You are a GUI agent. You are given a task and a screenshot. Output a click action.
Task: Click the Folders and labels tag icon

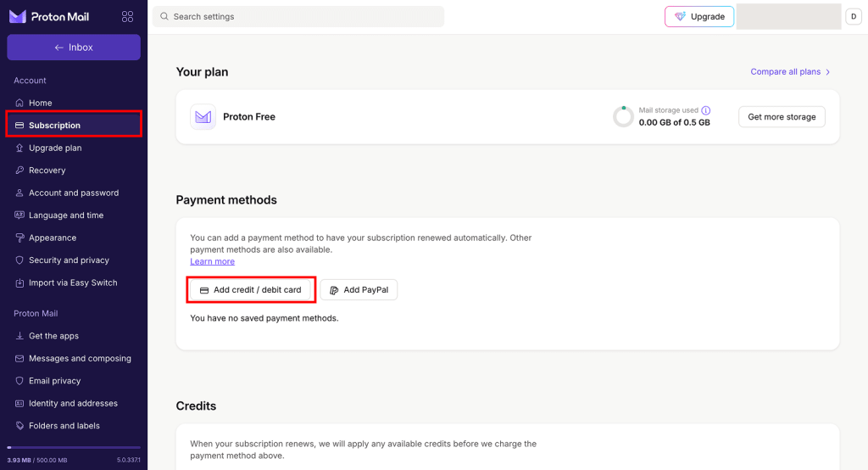(19, 426)
